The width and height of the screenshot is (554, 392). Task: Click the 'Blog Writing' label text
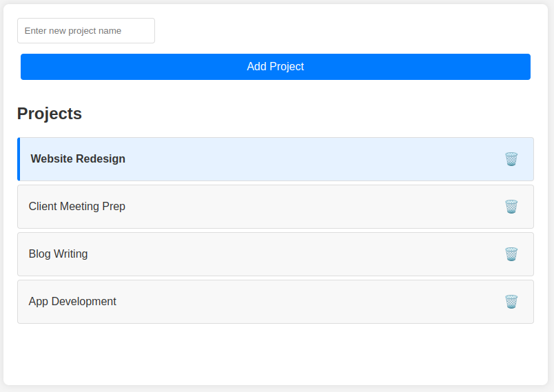pyautogui.click(x=59, y=254)
